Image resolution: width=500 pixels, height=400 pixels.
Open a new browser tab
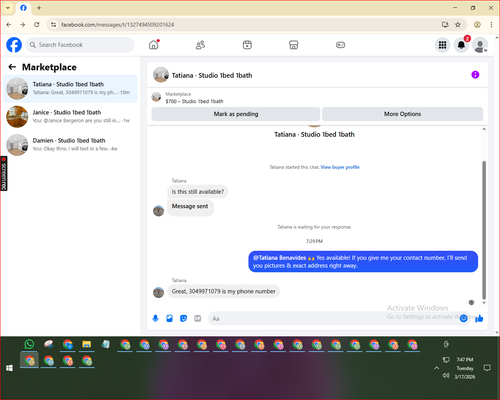[x=39, y=8]
